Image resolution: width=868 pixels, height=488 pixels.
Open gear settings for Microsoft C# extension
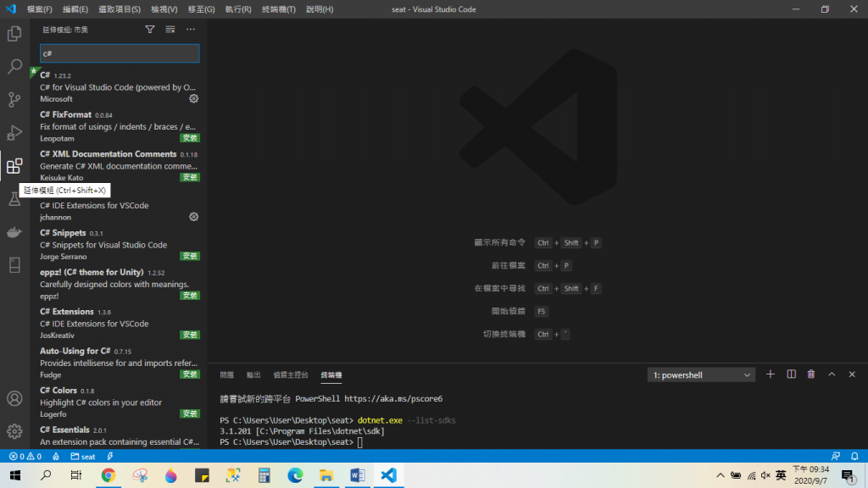click(x=194, y=98)
